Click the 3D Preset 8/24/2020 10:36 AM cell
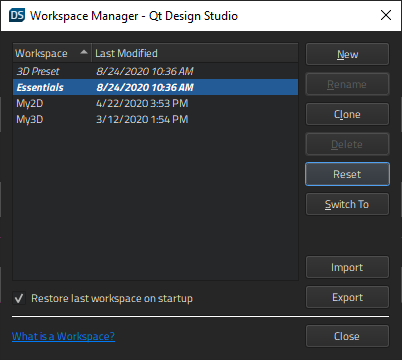This screenshot has width=402, height=360. pos(145,71)
